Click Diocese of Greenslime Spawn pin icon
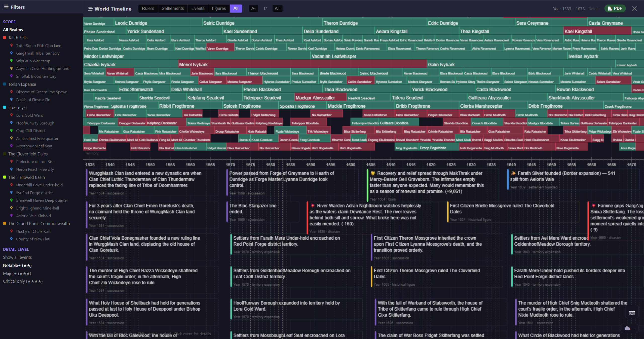Image resolution: width=644 pixels, height=339 pixels. (x=11, y=92)
